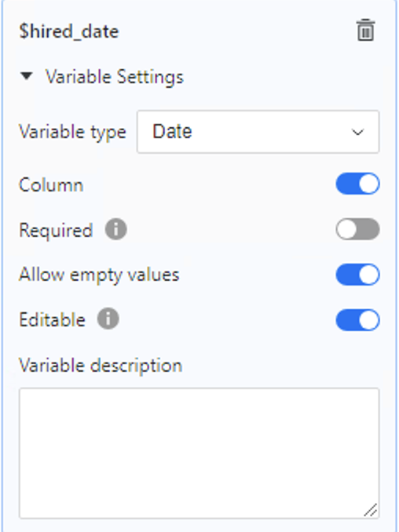This screenshot has width=399, height=532.
Task: Click the Editable label text
Action: point(52,320)
